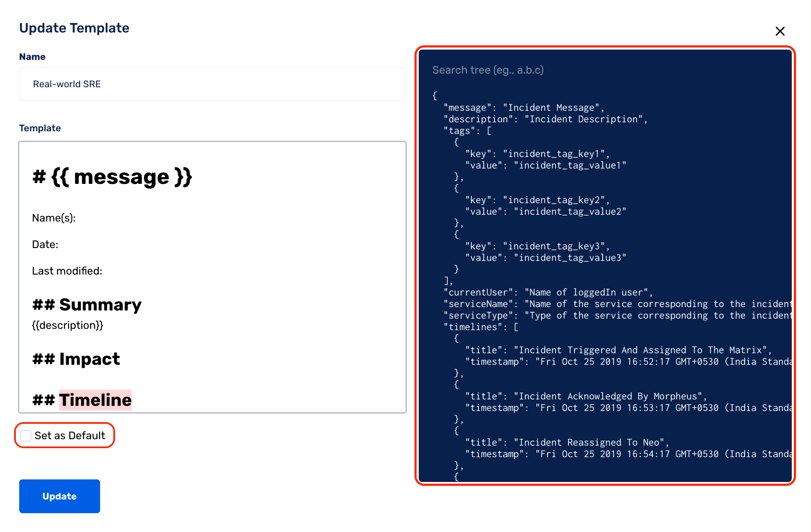
Task: Click the 'Name(s):' line in template
Action: coord(54,218)
